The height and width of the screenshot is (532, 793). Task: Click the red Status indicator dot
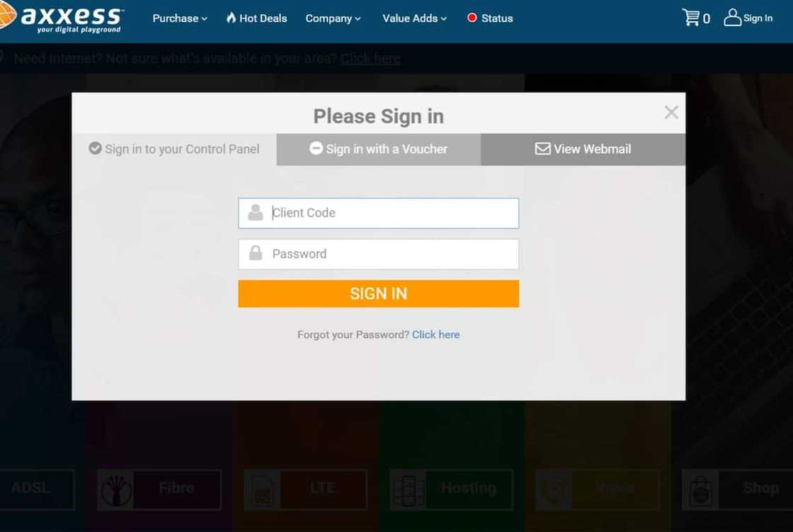coord(472,18)
